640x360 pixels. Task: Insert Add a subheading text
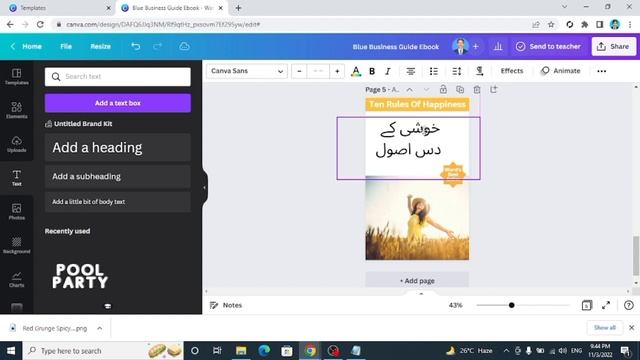(118, 176)
